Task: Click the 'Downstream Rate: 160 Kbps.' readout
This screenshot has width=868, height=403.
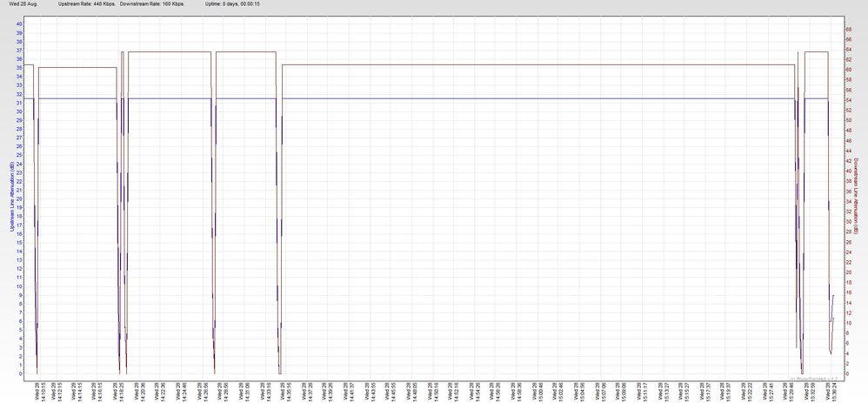Action: 152,3
